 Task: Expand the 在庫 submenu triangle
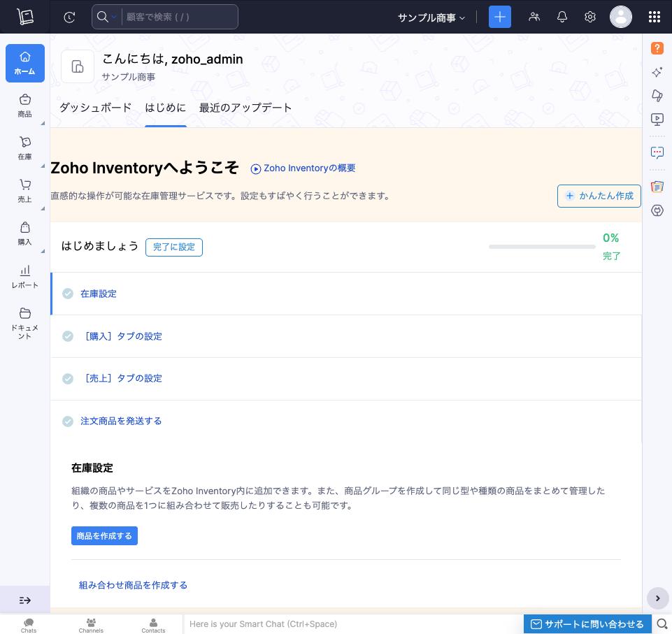pyautogui.click(x=43, y=166)
